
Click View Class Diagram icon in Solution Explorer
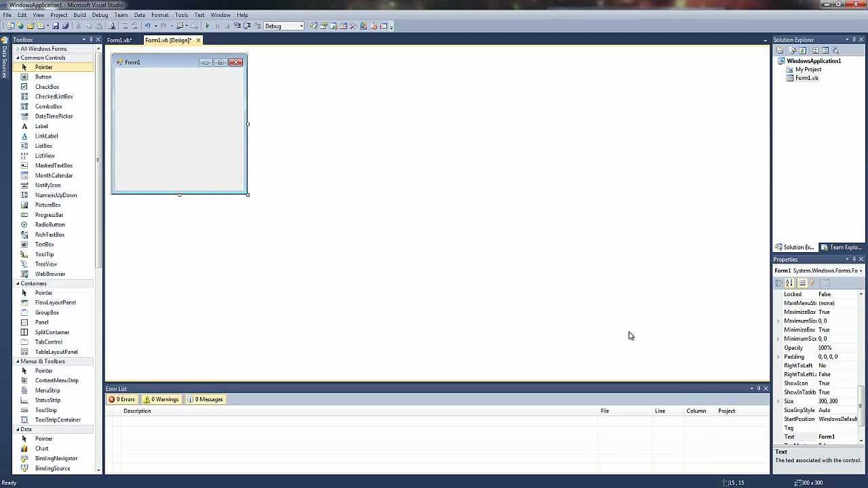tap(835, 51)
